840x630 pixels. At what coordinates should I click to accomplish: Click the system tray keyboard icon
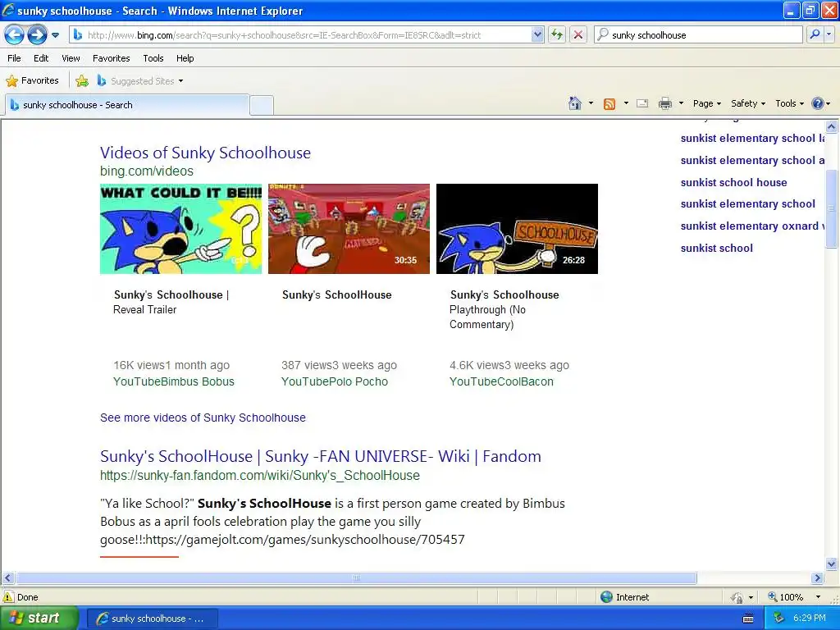tap(748, 619)
